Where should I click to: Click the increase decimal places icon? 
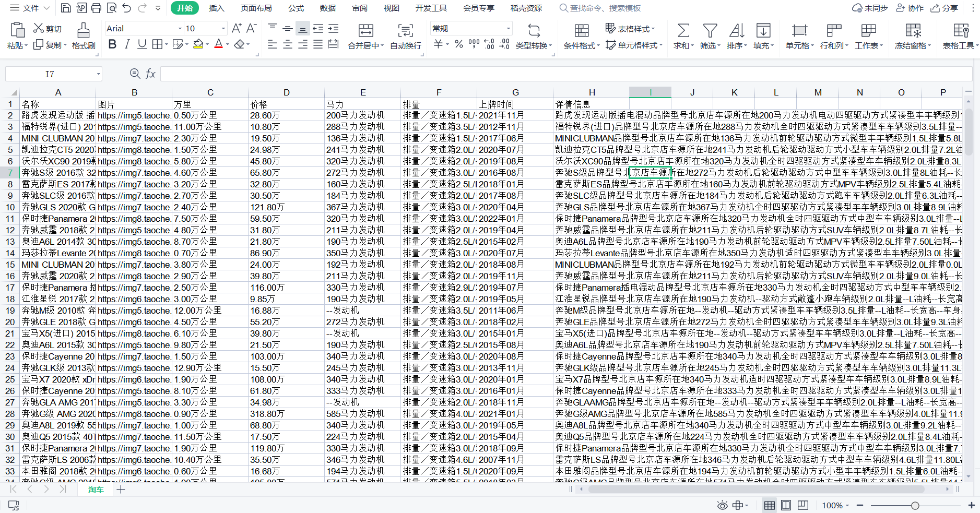point(489,44)
